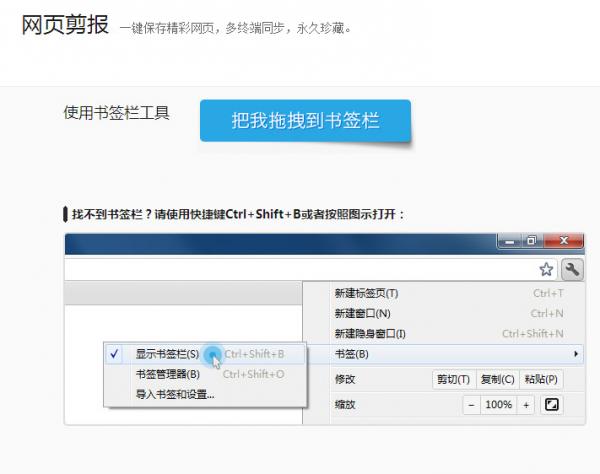600x474 pixels.
Task: Minimize the window in the illustration
Action: 509,241
